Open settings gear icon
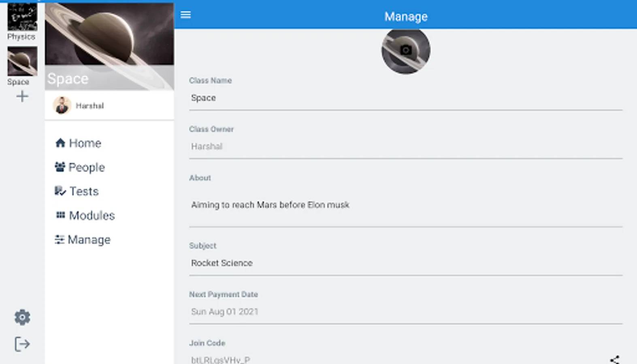The image size is (637, 364). [22, 317]
